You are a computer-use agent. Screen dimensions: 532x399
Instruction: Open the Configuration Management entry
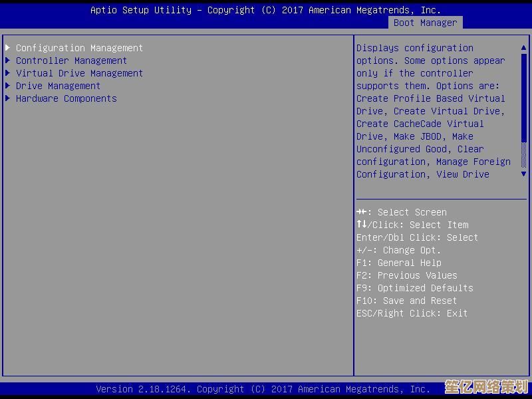(x=79, y=48)
